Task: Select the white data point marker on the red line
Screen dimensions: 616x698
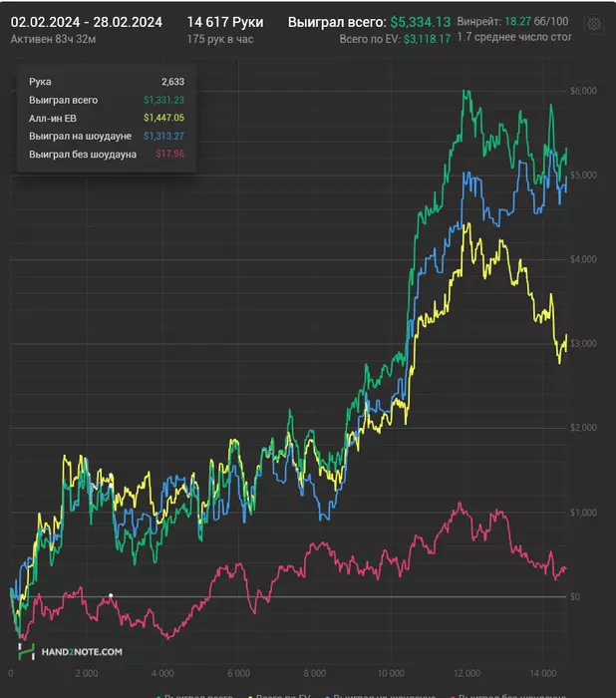Action: [111, 595]
